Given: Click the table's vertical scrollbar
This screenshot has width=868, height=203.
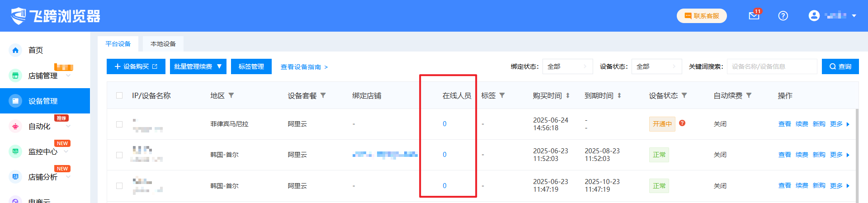Looking at the screenshot, I should 857,154.
